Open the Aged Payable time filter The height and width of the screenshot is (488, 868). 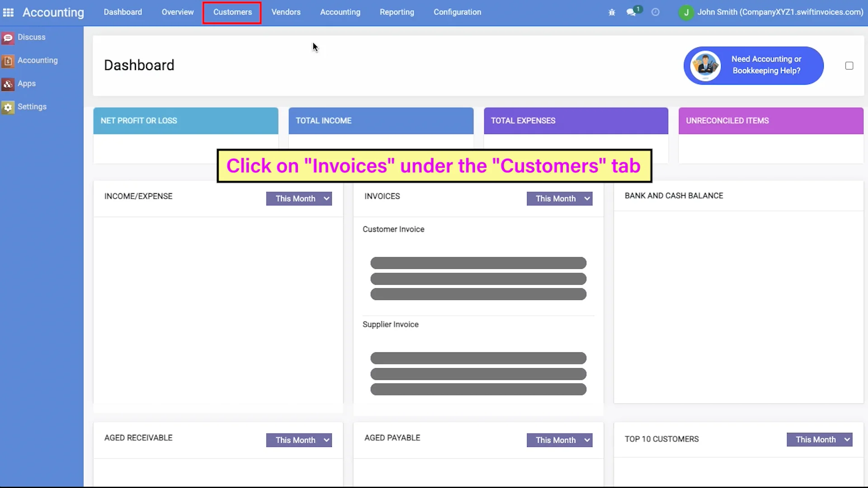tap(560, 440)
